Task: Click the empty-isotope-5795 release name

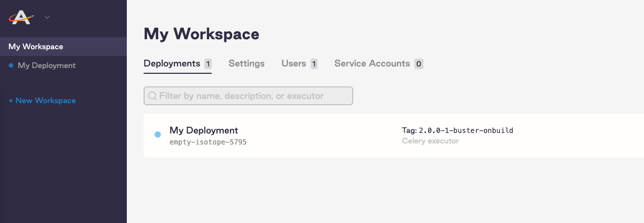Action: coord(208,142)
